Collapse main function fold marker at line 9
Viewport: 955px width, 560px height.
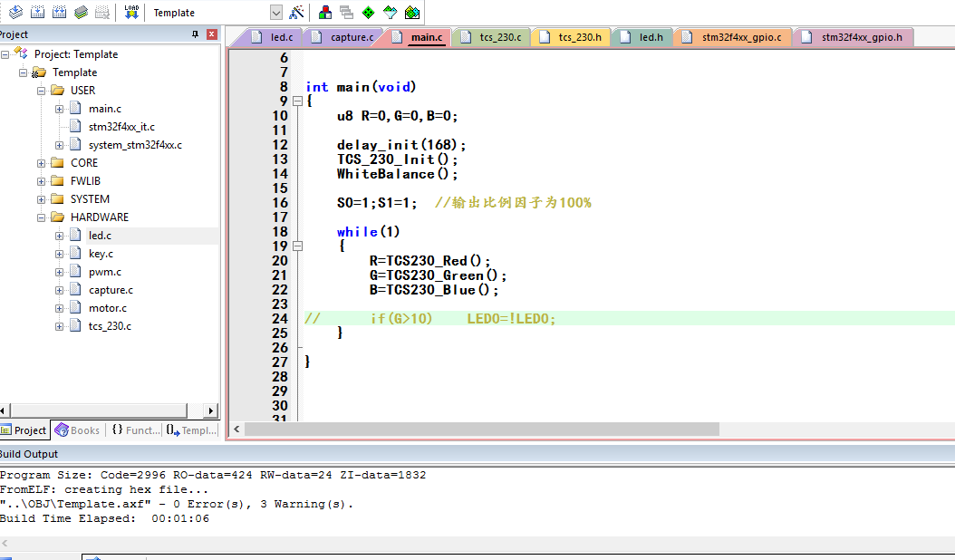coord(297,101)
